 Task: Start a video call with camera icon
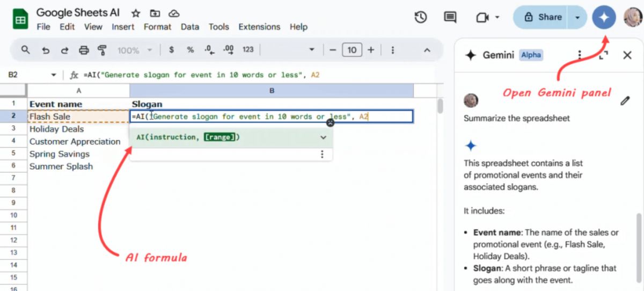(482, 17)
